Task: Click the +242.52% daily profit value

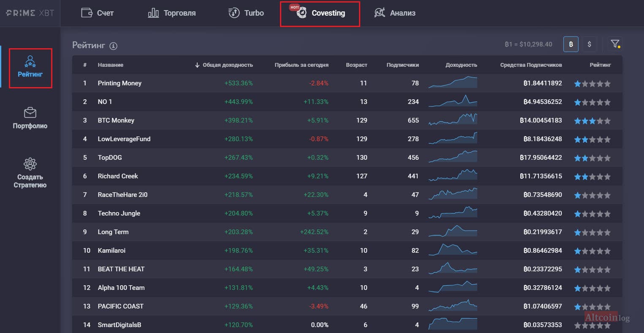Action: point(314,232)
